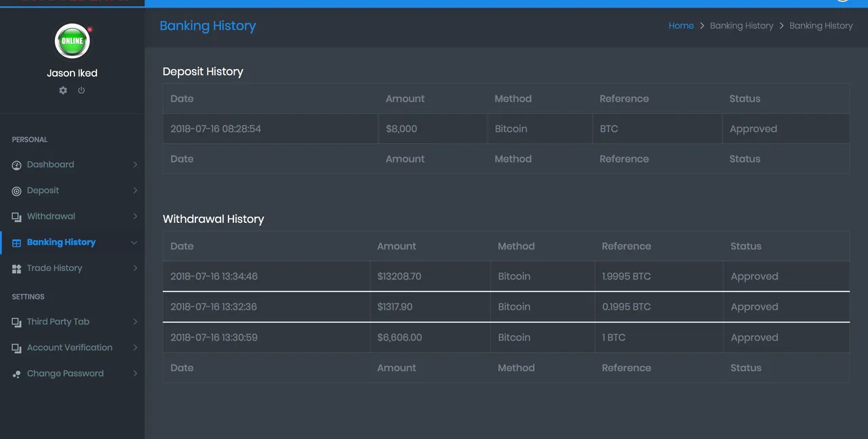Select Banking History in sidebar
This screenshot has width=868, height=439.
point(73,242)
